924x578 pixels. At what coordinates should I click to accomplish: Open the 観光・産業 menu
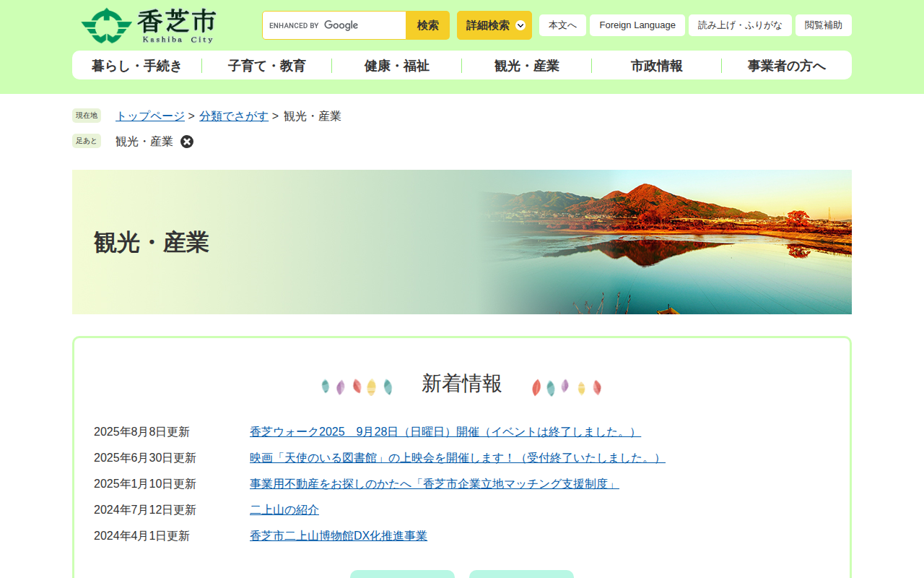527,66
